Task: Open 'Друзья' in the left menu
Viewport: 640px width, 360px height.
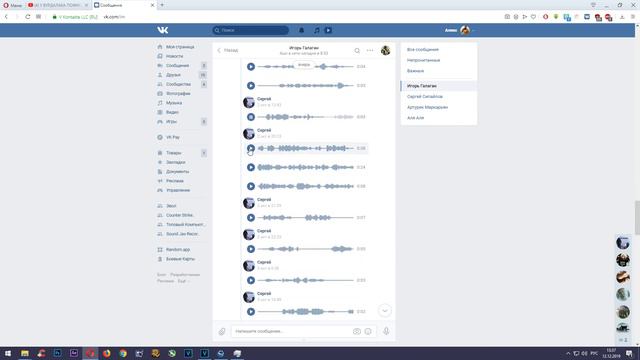Action: [173, 75]
